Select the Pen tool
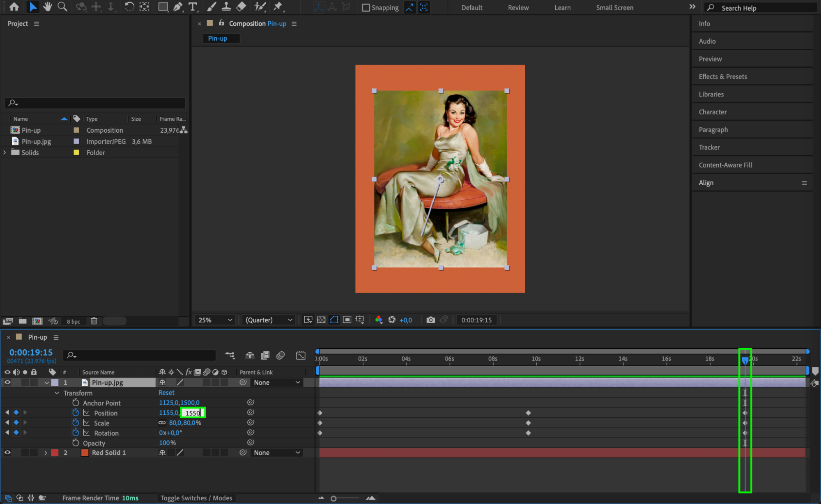The height and width of the screenshot is (504, 821). point(177,7)
